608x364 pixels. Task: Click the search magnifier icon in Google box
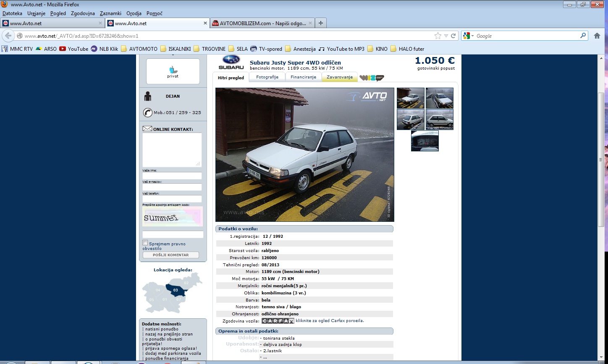[x=583, y=36]
